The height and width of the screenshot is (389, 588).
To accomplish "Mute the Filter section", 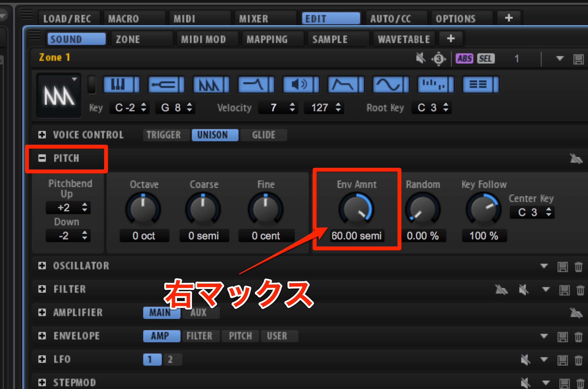I will (x=523, y=289).
